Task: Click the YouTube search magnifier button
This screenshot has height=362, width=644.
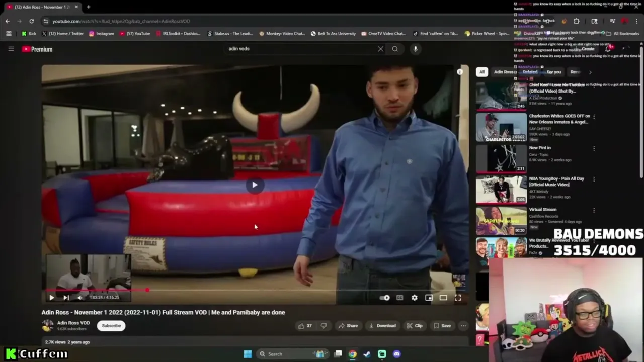Action: tap(395, 49)
